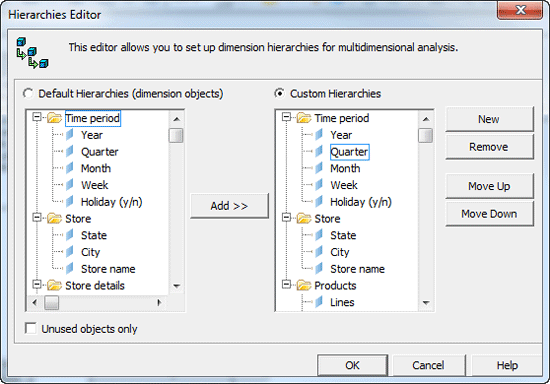Viewport: 550px width, 384px height.
Task: Click the Move Down button
Action: click(489, 214)
